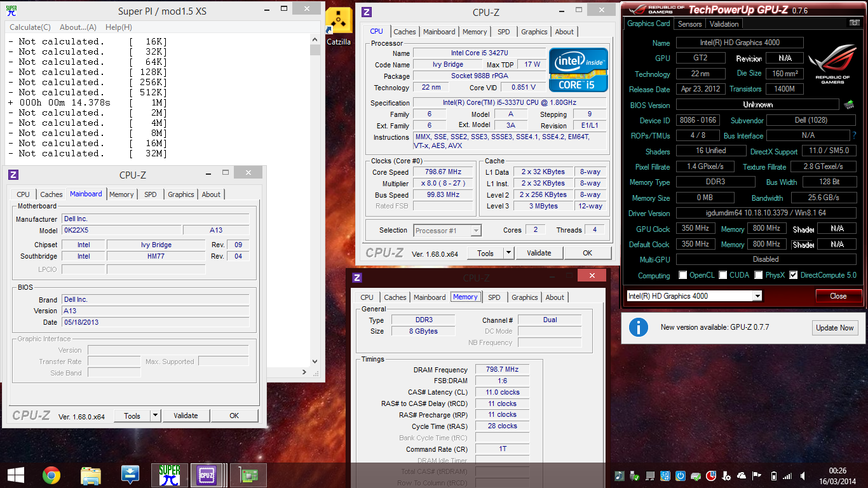868x488 pixels.
Task: Click OK in the CPU-Z Mainboard window
Action: coord(234,416)
